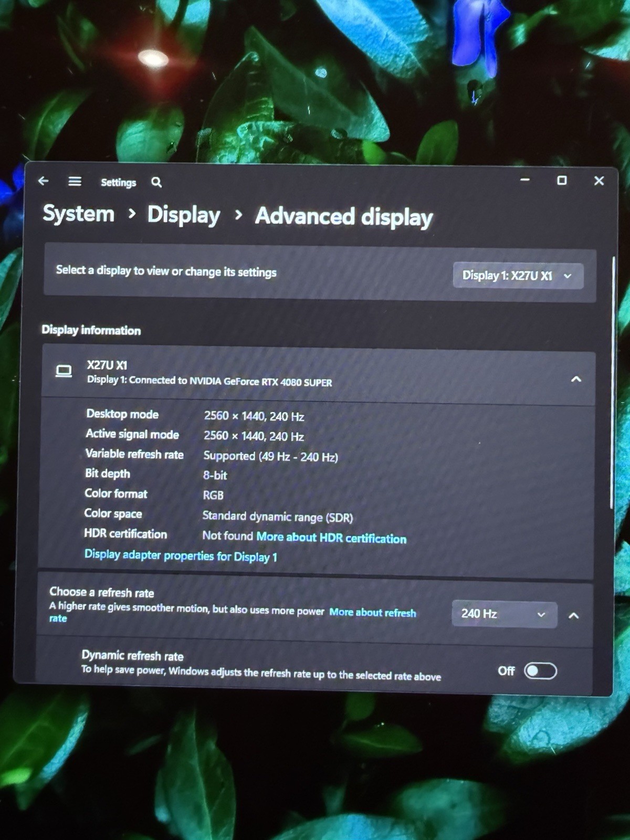Click Select a display to view text
Image resolution: width=630 pixels, height=840 pixels.
(166, 271)
